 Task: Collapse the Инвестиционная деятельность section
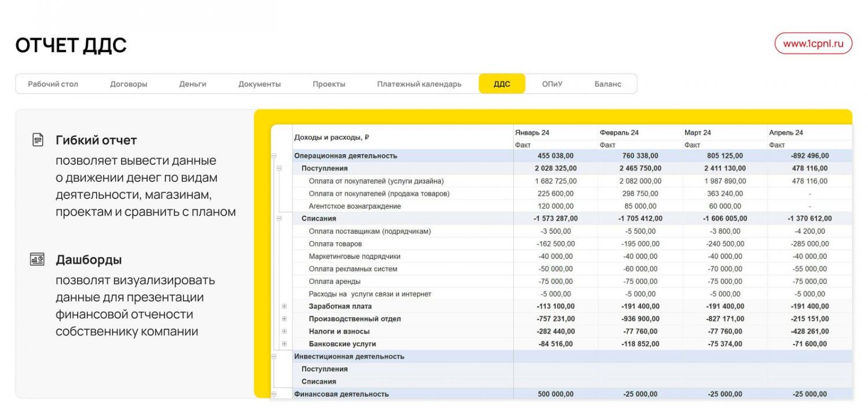tap(274, 357)
